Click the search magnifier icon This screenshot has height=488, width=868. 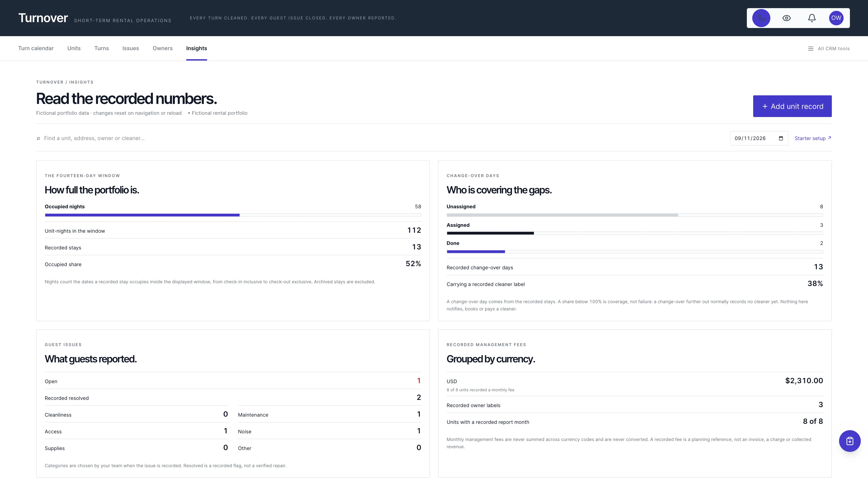38,138
